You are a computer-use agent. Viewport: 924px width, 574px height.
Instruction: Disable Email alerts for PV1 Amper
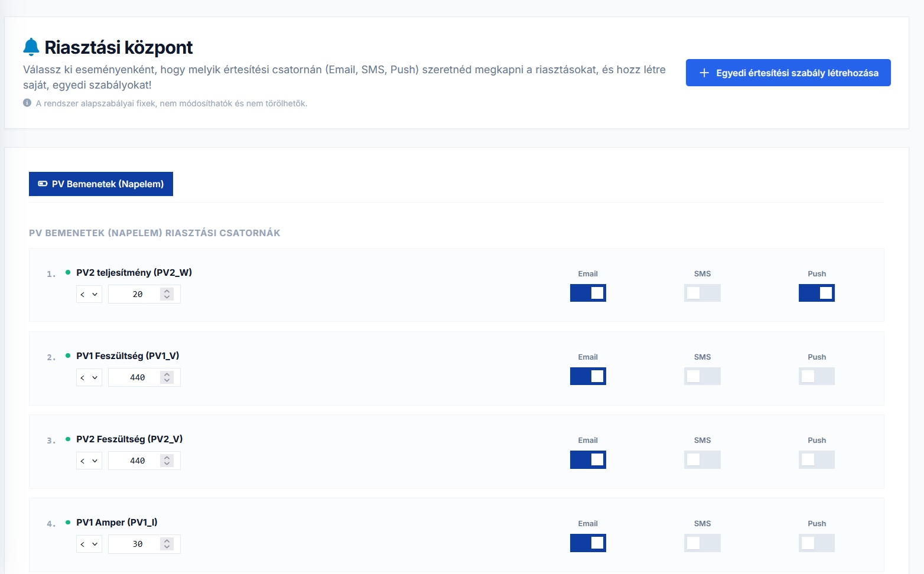point(588,543)
